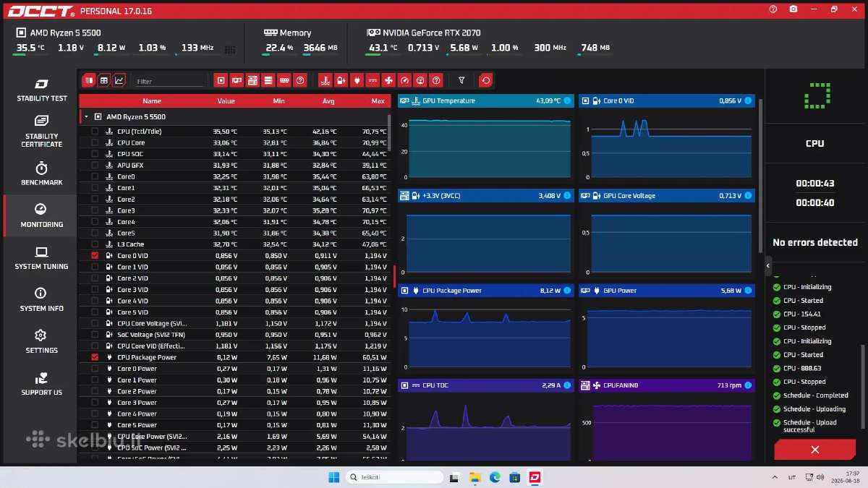Go to the Benchmark section

(41, 174)
